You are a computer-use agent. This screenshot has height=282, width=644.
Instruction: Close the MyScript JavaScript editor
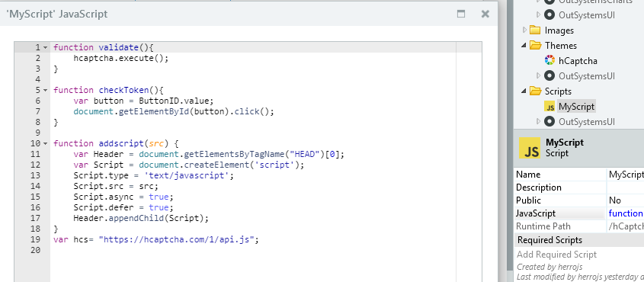(x=485, y=14)
